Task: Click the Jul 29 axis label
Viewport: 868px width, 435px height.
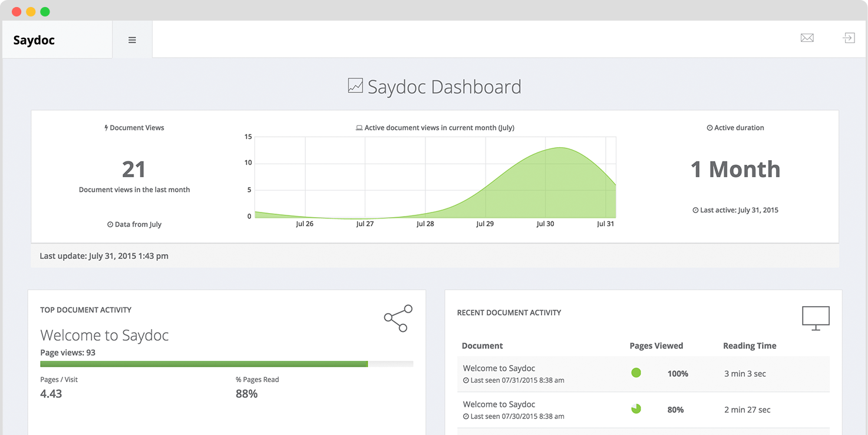Action: 485,224
